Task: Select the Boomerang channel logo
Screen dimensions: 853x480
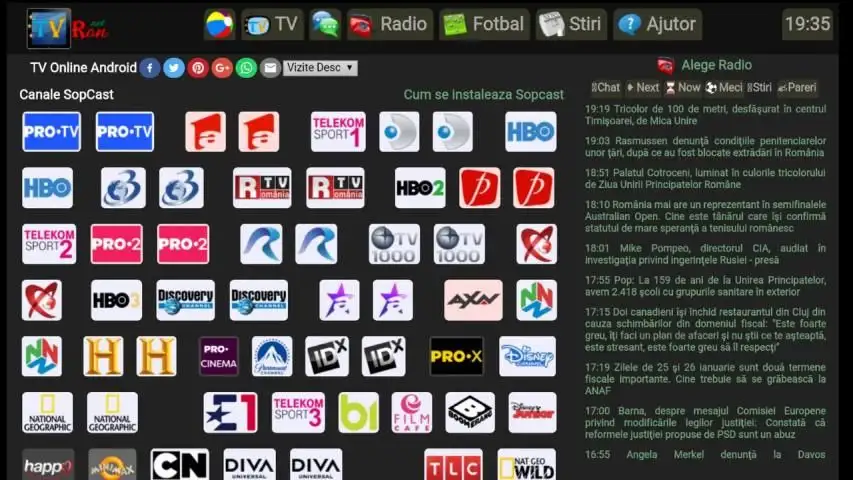Action: click(x=470, y=412)
